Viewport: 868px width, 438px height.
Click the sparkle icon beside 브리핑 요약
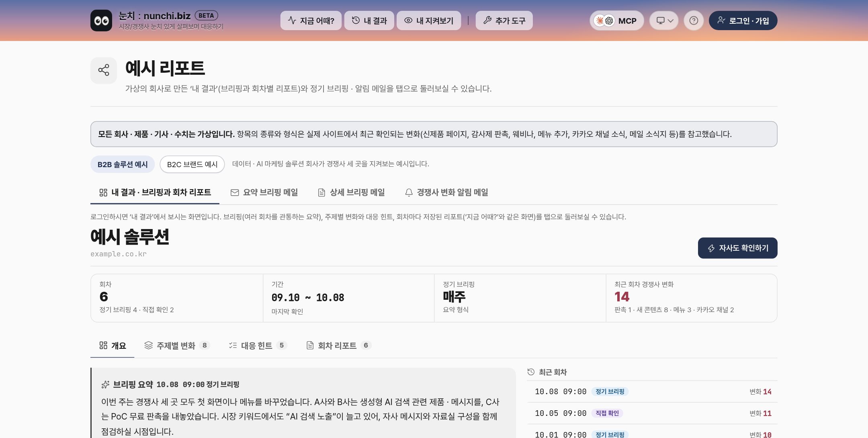click(x=105, y=385)
